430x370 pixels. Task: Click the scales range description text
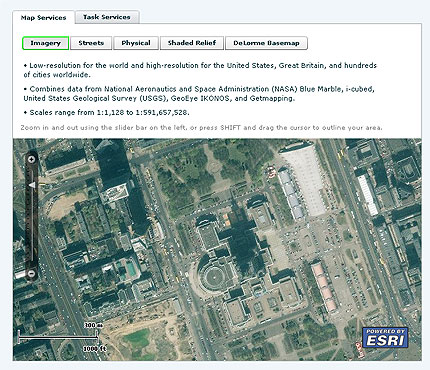click(x=107, y=113)
